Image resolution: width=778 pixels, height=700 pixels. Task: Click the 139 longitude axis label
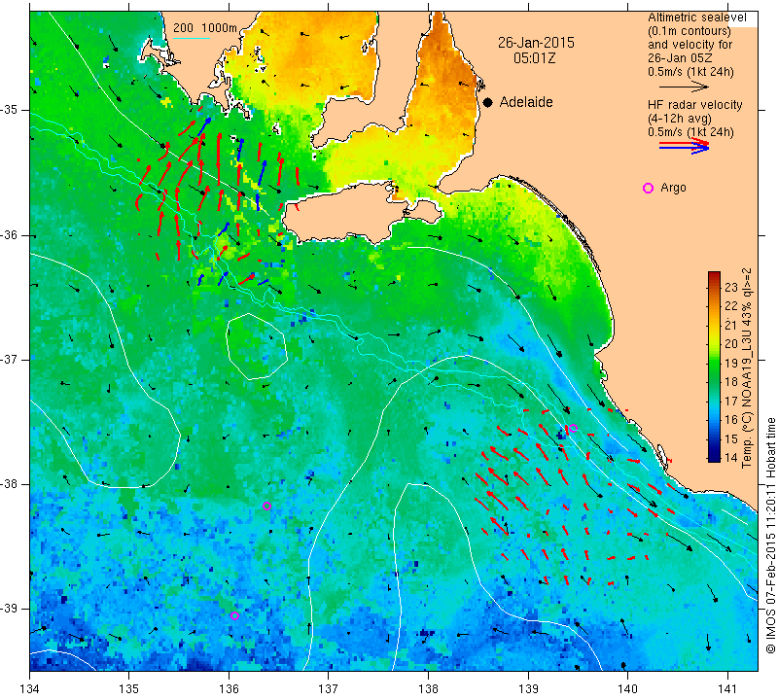[x=528, y=689]
